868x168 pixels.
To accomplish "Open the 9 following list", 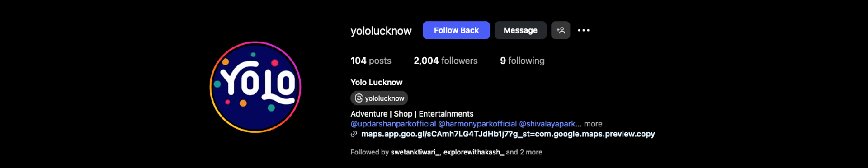I will [522, 61].
